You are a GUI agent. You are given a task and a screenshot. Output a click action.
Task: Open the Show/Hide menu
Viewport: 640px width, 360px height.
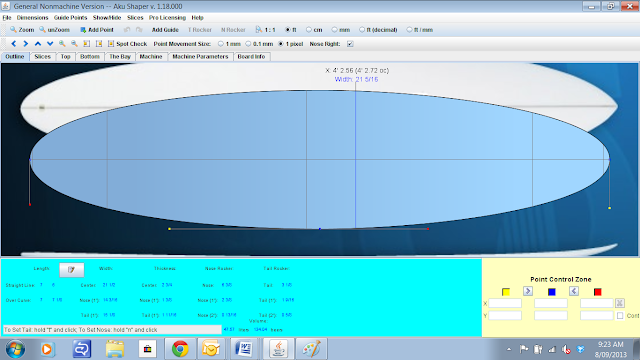coord(107,18)
